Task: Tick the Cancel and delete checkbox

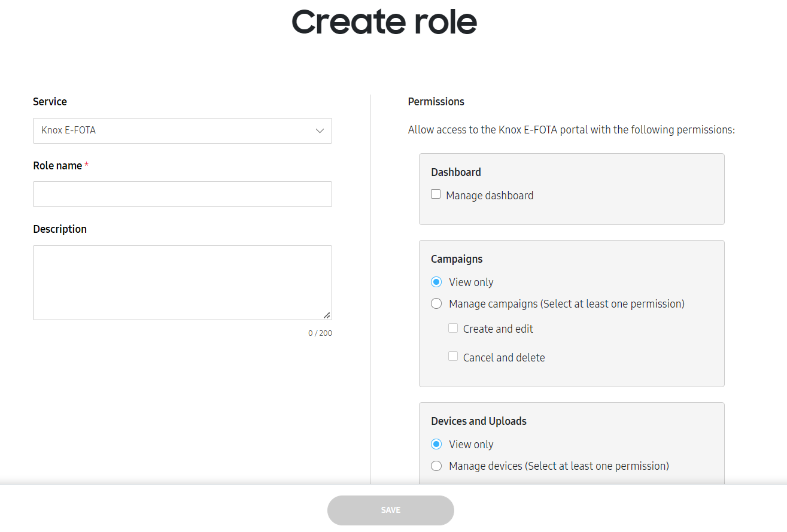Action: (453, 357)
